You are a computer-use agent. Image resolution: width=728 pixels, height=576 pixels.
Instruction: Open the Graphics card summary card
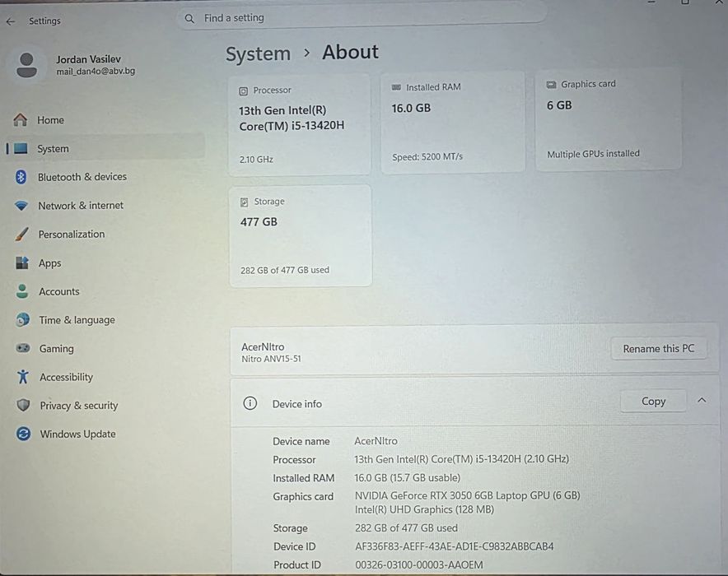[609, 119]
